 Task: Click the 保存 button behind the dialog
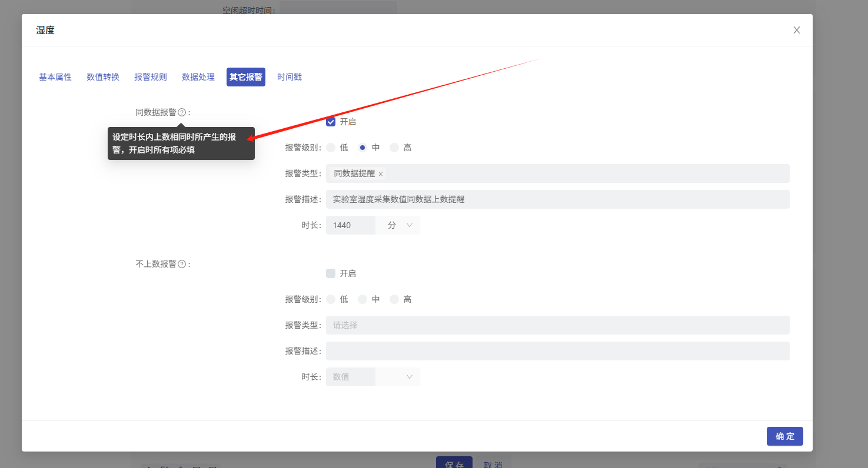[454, 463]
